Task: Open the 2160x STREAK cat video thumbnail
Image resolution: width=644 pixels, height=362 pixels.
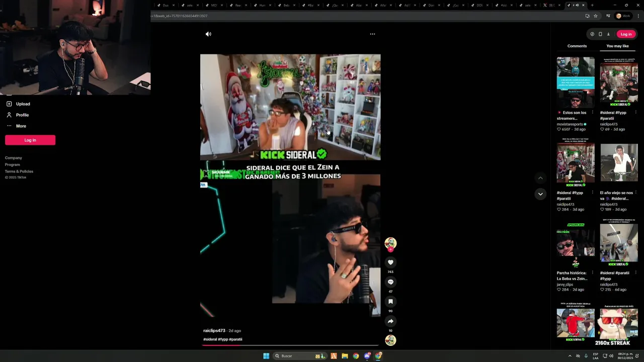Action: pyautogui.click(x=619, y=323)
